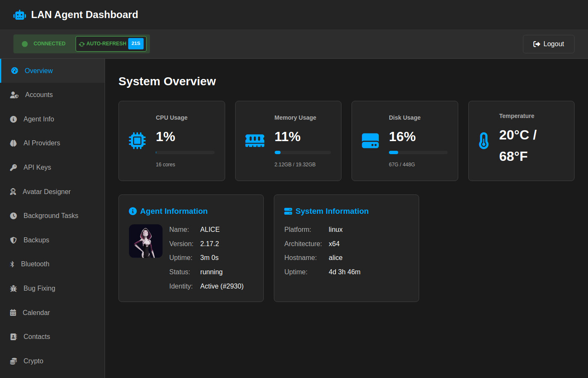Viewport: 588px width, 378px height.
Task: Open the AI Providers sidebar icon
Action: coord(14,143)
